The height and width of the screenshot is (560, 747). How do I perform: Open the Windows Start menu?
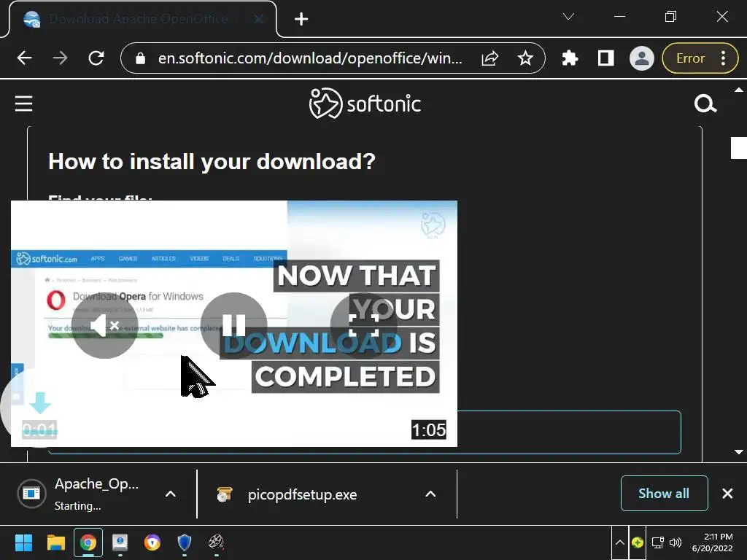(23, 542)
